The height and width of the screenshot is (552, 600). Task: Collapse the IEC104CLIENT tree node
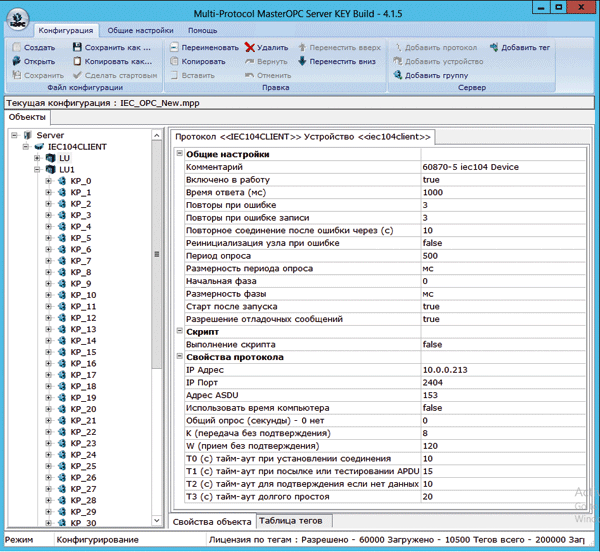26,147
